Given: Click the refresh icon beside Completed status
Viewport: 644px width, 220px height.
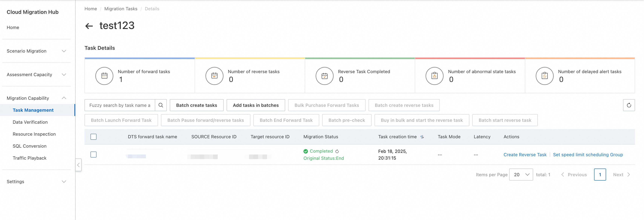Looking at the screenshot, I should (337, 151).
